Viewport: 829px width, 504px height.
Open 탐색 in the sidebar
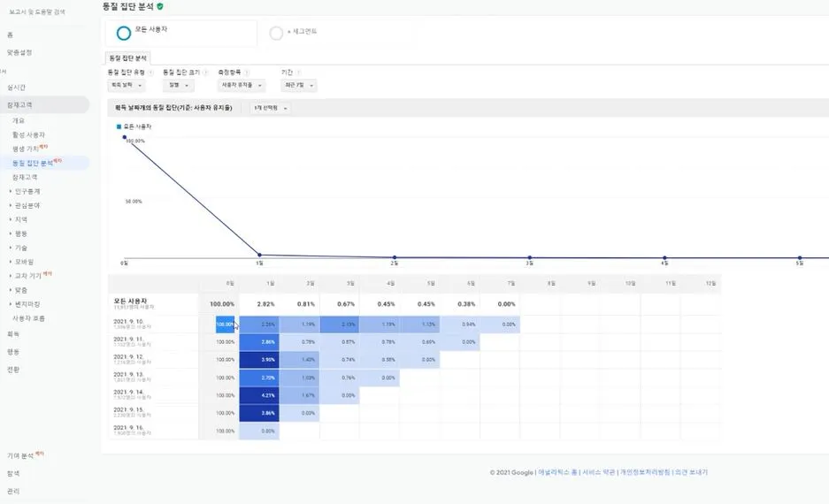[x=13, y=473]
